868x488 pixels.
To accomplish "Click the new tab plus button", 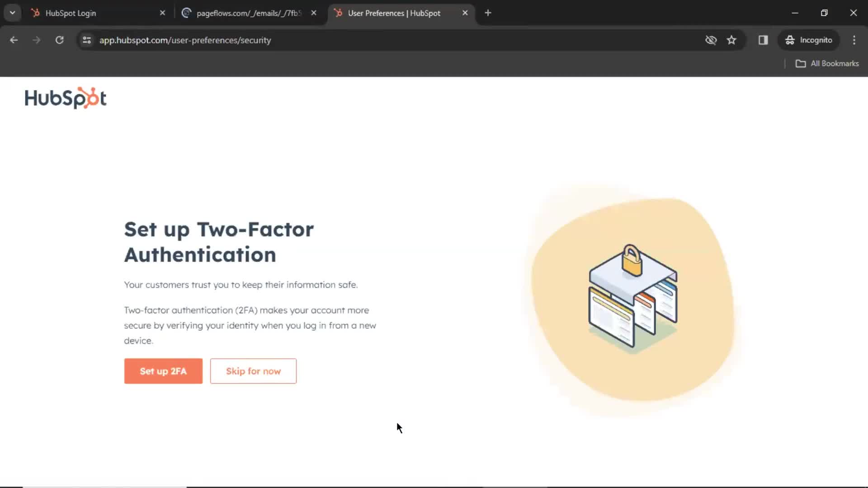I will pyautogui.click(x=488, y=13).
